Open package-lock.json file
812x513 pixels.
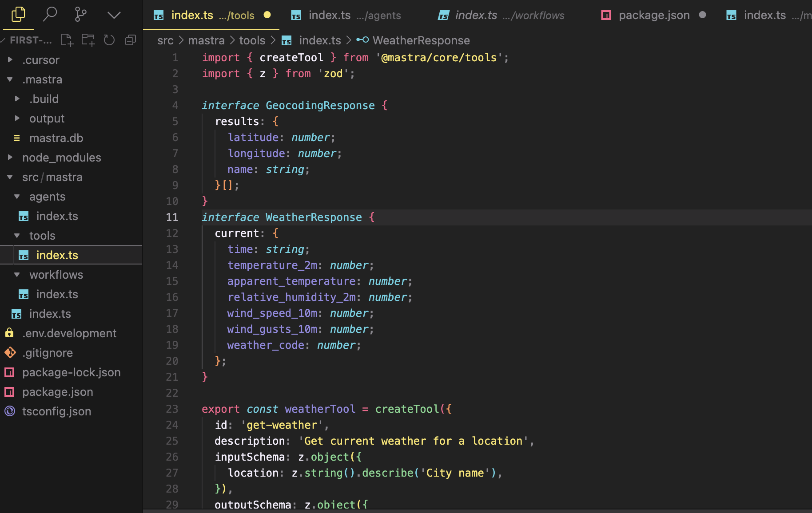pyautogui.click(x=71, y=372)
